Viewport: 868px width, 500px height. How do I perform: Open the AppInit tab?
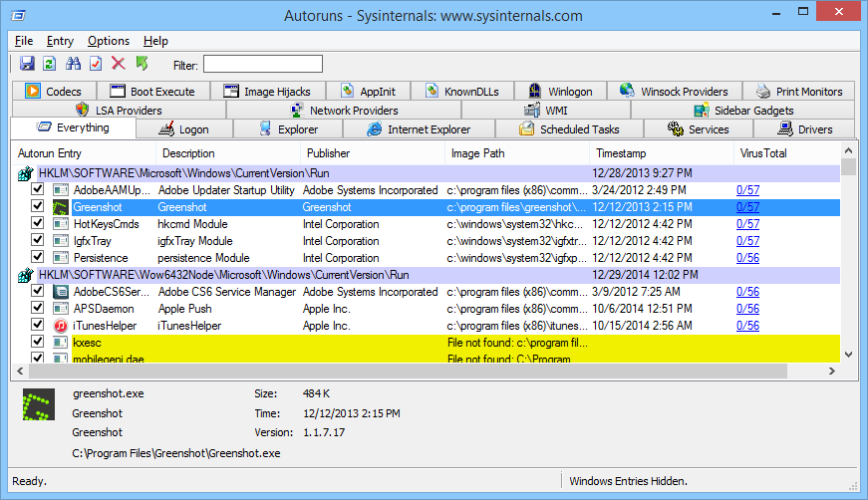click(368, 92)
